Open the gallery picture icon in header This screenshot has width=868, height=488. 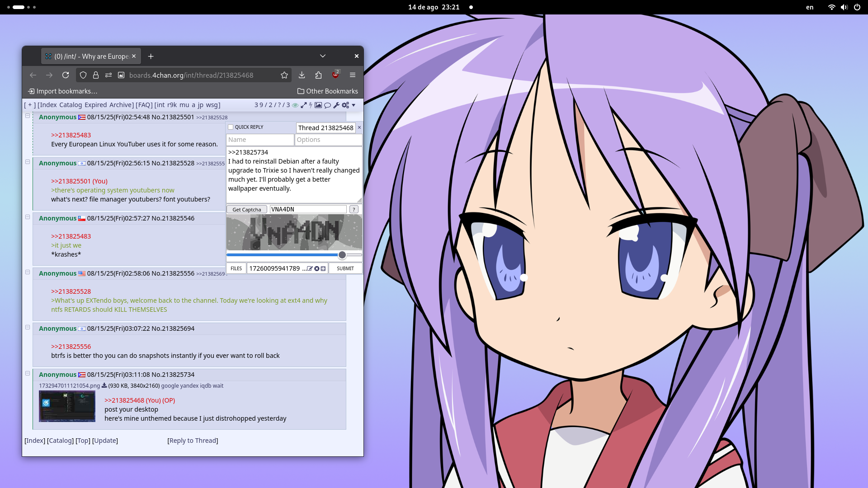click(x=318, y=105)
